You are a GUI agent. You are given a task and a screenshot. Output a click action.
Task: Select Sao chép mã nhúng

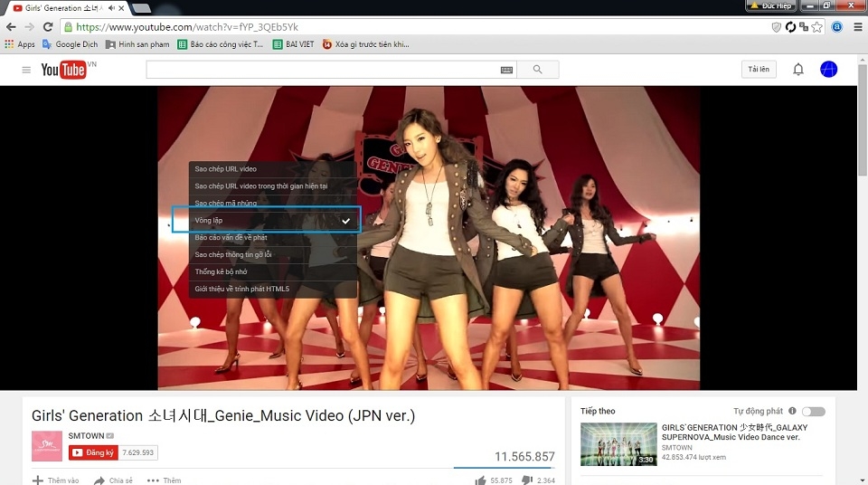(273, 202)
